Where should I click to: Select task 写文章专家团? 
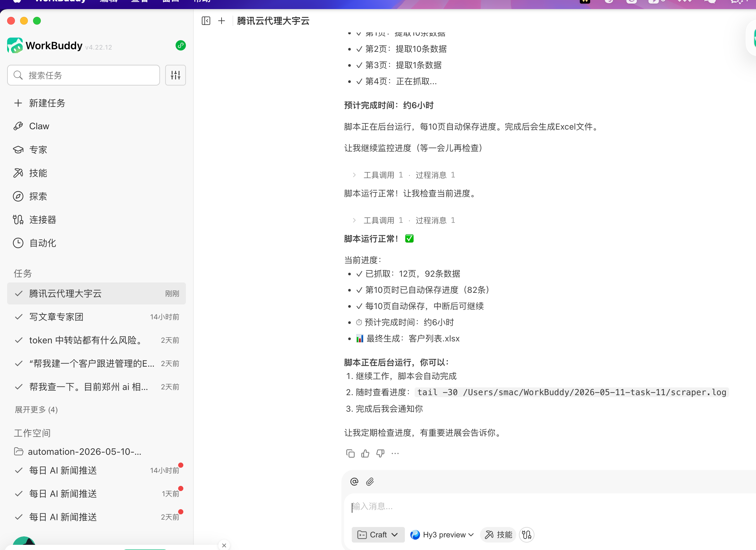click(x=96, y=317)
